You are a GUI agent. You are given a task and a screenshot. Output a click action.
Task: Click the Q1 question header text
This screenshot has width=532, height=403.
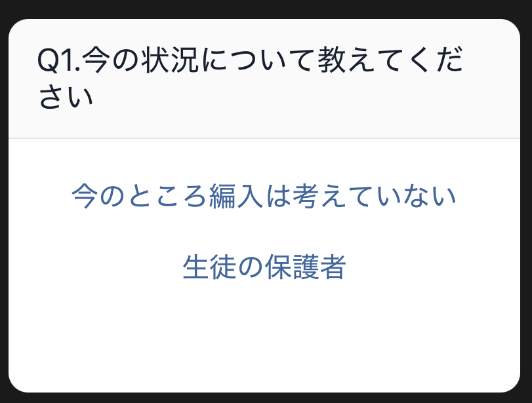pos(251,78)
